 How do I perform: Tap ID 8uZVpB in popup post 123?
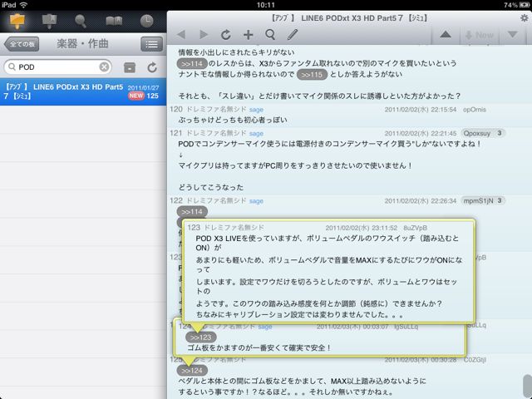point(415,228)
